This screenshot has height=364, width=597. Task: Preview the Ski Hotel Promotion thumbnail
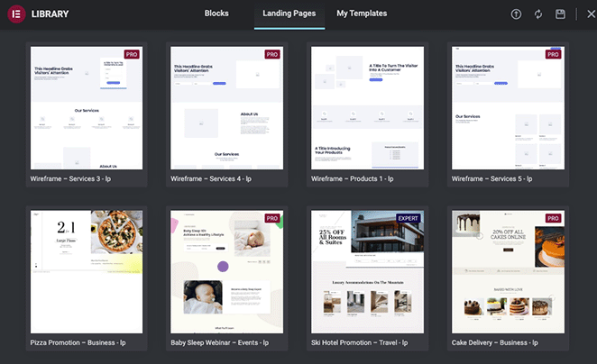367,272
